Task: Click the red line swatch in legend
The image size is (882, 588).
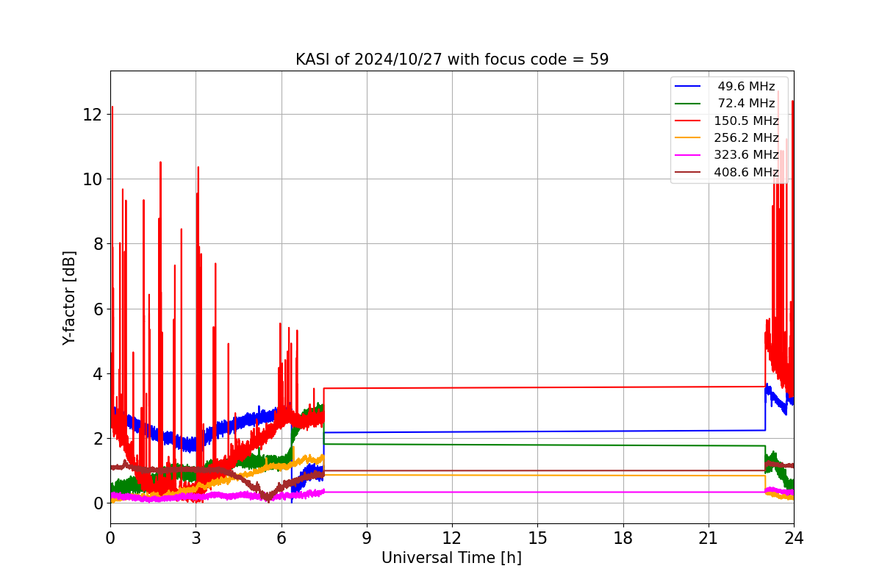Action: tap(688, 121)
